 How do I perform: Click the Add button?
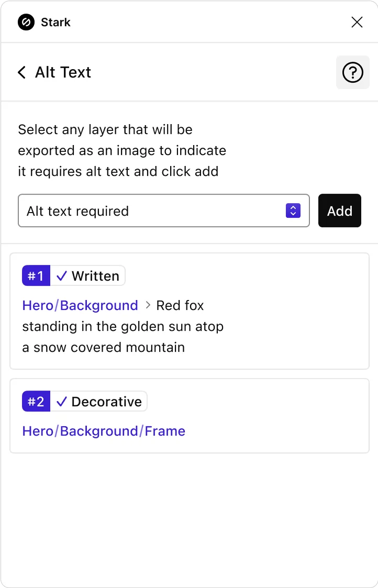339,210
